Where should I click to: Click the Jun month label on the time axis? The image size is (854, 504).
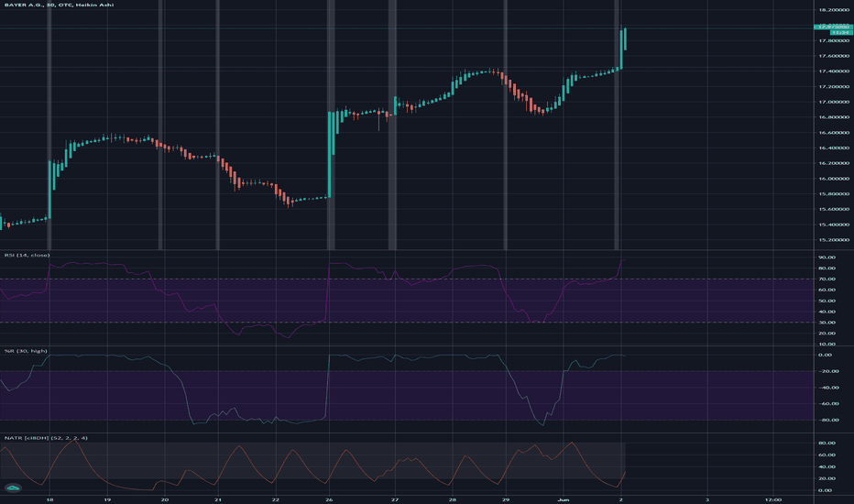564,499
